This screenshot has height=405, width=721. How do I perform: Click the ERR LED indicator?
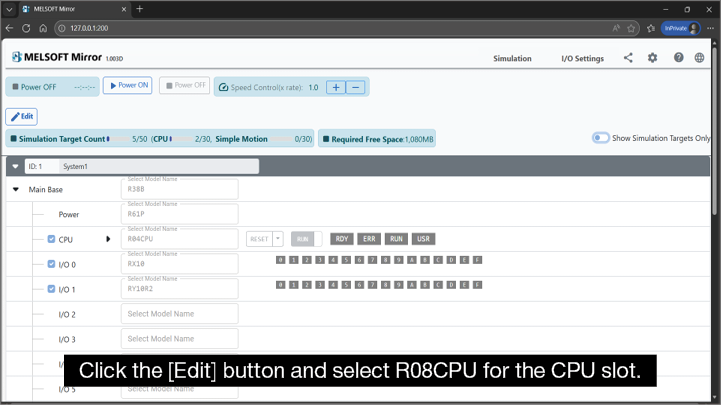pyautogui.click(x=369, y=239)
